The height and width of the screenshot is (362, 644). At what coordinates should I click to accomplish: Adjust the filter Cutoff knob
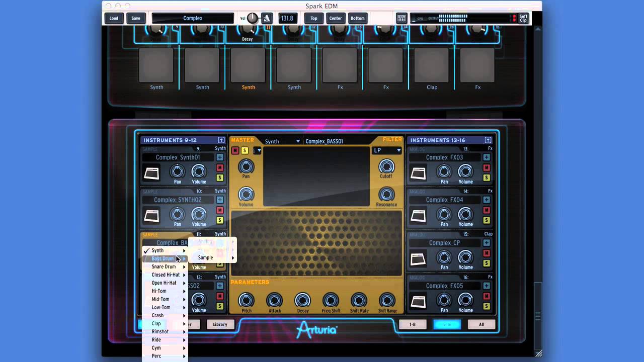pyautogui.click(x=386, y=166)
